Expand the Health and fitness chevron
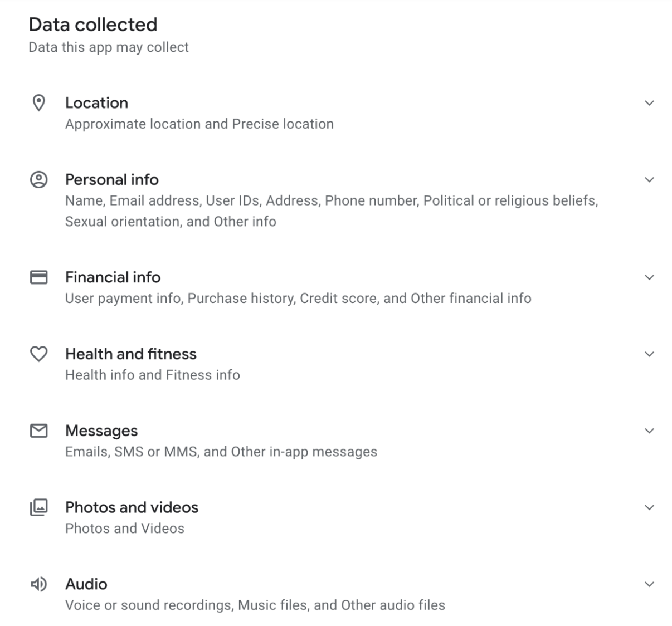The width and height of the screenshot is (672, 626). coord(649,354)
